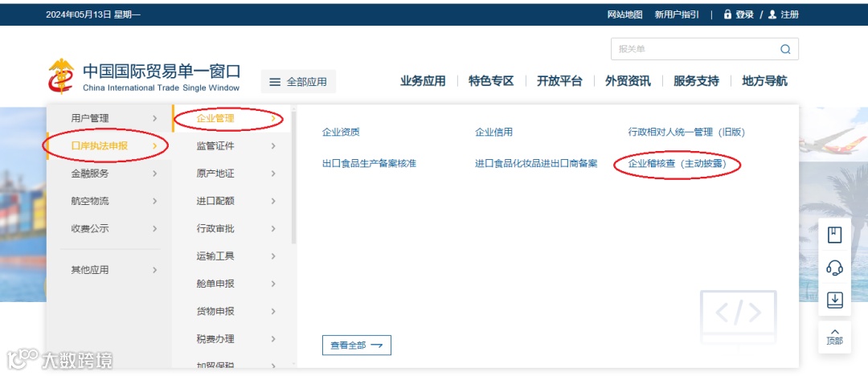
Task: Open 开放平台 navigation menu
Action: pos(559,81)
